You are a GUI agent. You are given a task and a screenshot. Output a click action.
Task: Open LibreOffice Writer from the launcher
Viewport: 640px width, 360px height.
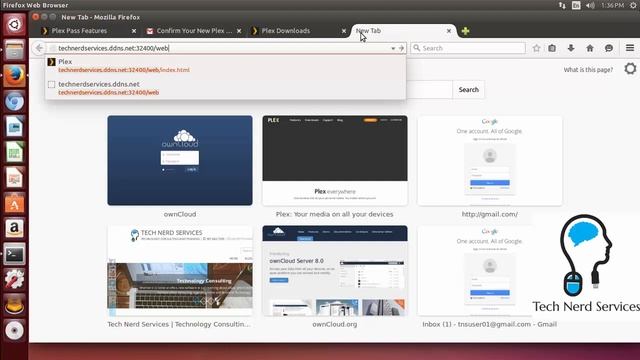(x=14, y=127)
